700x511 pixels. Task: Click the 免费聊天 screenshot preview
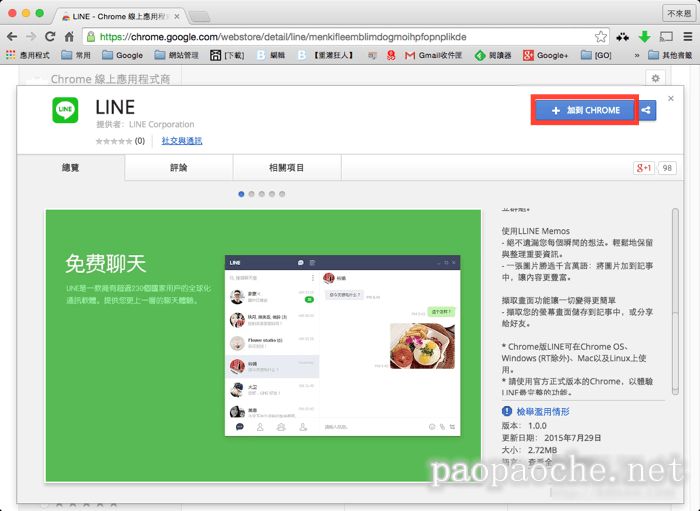click(x=263, y=345)
